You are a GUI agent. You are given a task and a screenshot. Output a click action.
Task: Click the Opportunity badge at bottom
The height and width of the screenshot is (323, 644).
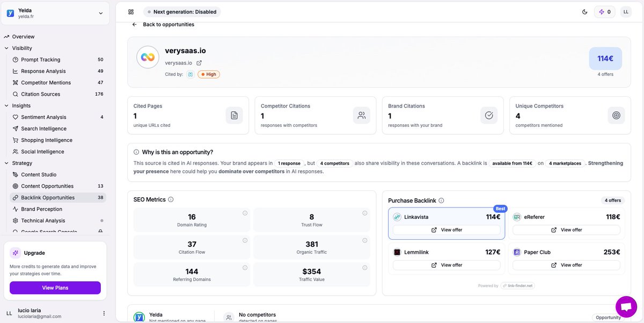(608, 318)
